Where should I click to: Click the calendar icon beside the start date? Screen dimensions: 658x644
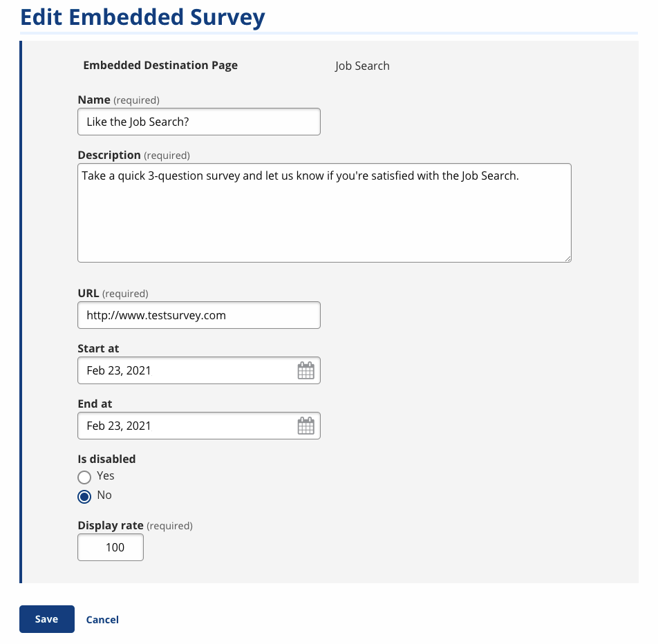coord(305,370)
